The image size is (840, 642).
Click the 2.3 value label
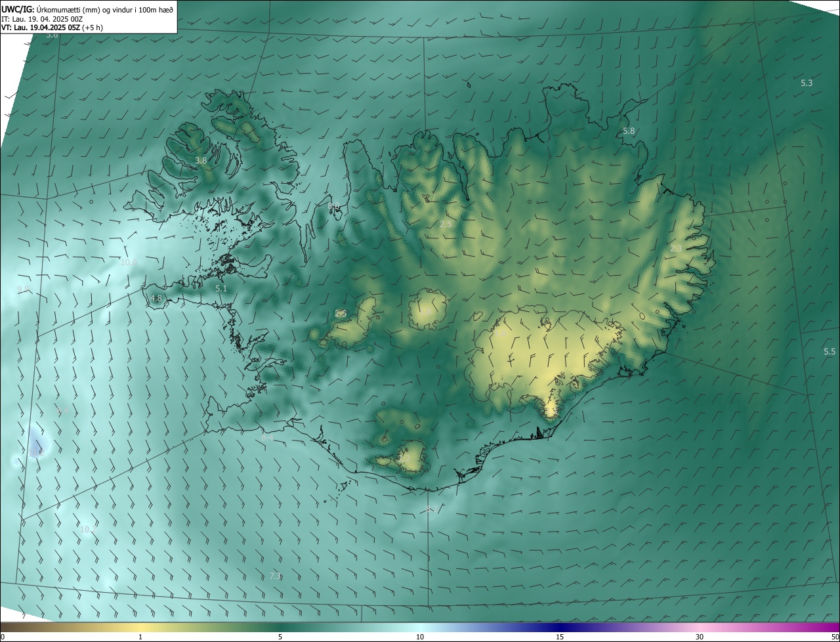tap(676, 249)
